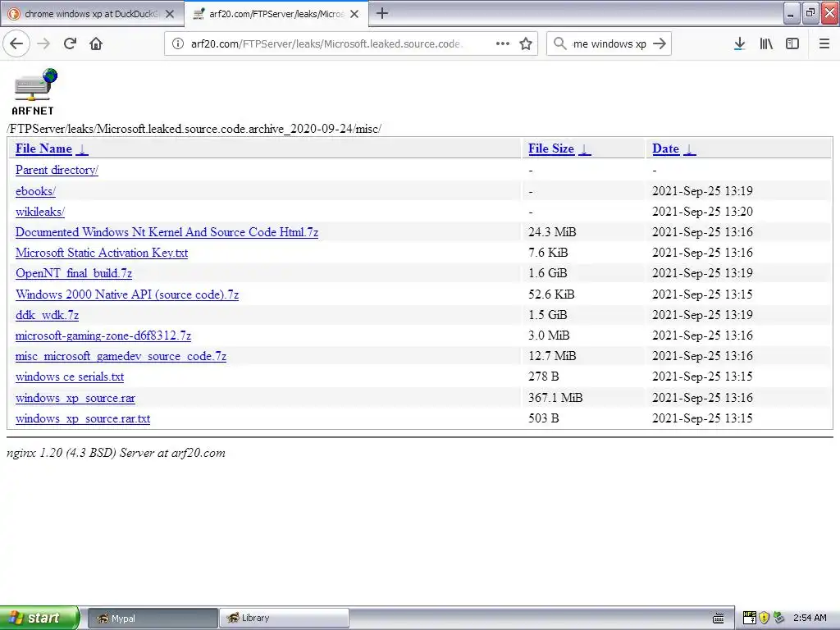The height and width of the screenshot is (630, 840).
Task: Open windows_xp_source.rar.txt
Action: (83, 418)
